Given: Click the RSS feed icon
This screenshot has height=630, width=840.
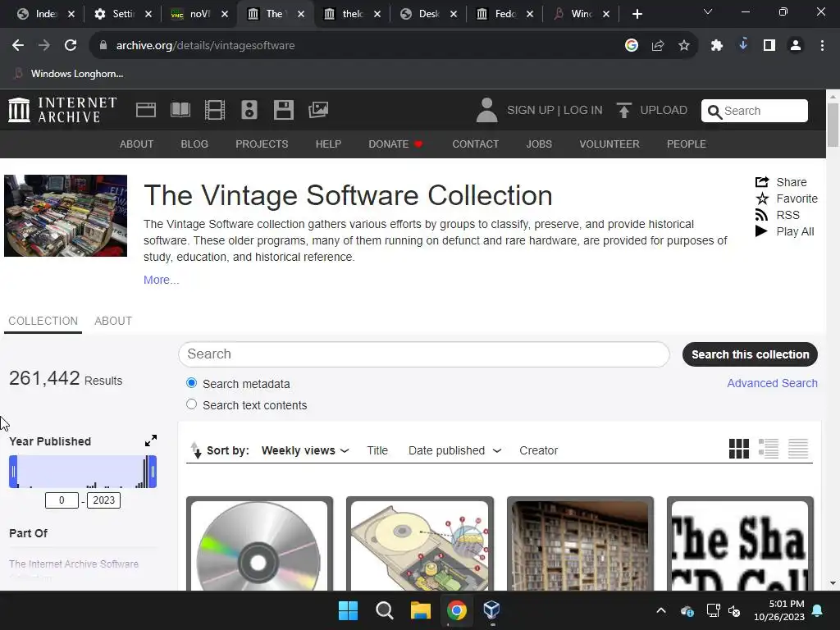Looking at the screenshot, I should point(762,215).
